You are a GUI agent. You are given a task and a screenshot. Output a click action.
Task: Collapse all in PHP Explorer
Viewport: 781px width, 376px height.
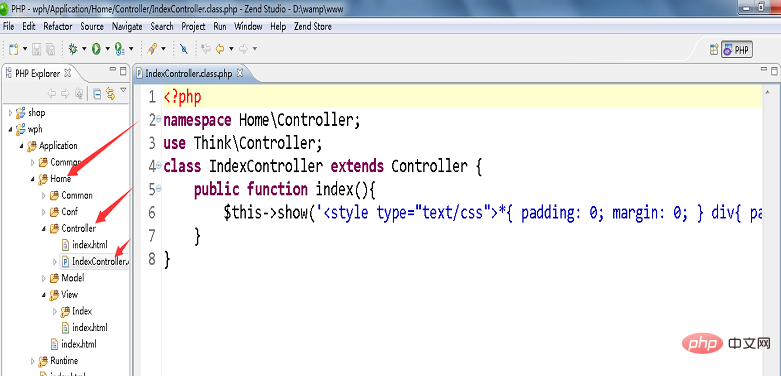98,93
